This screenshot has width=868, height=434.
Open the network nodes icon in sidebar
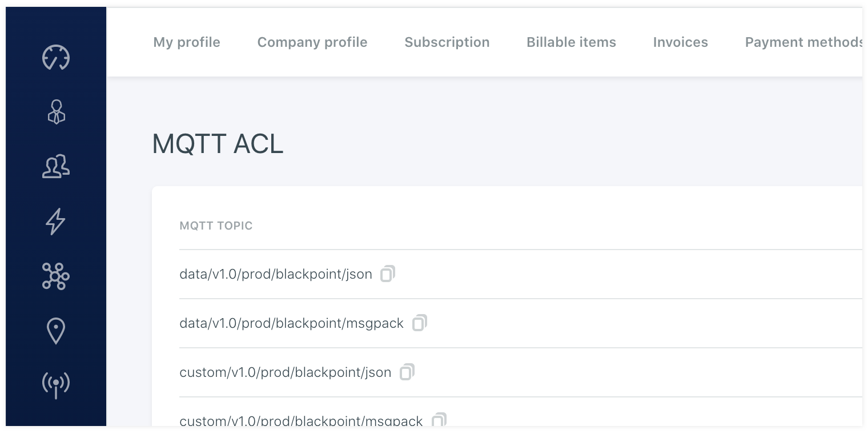56,276
